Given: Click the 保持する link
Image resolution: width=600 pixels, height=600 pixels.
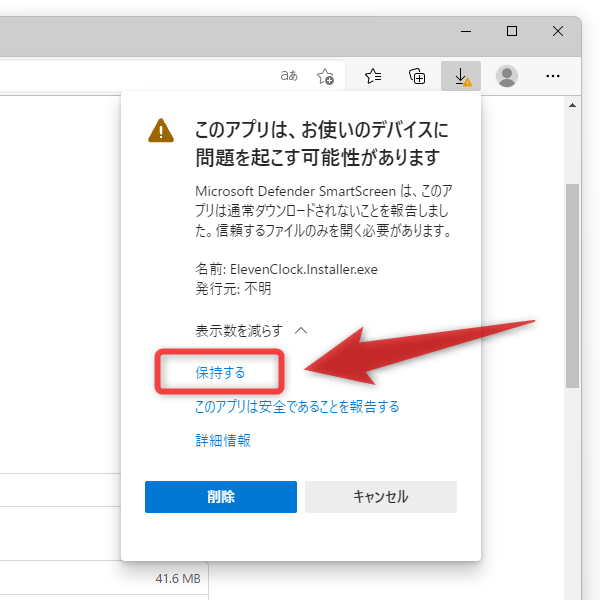Looking at the screenshot, I should pyautogui.click(x=220, y=372).
